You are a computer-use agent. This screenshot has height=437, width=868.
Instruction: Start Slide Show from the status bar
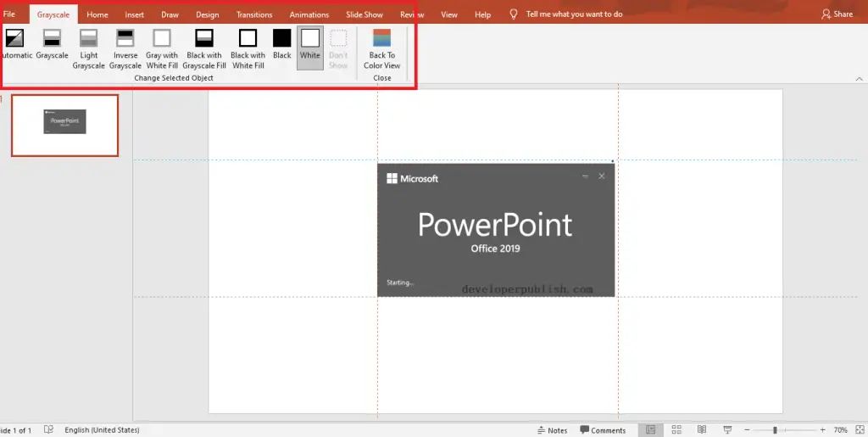coord(727,430)
